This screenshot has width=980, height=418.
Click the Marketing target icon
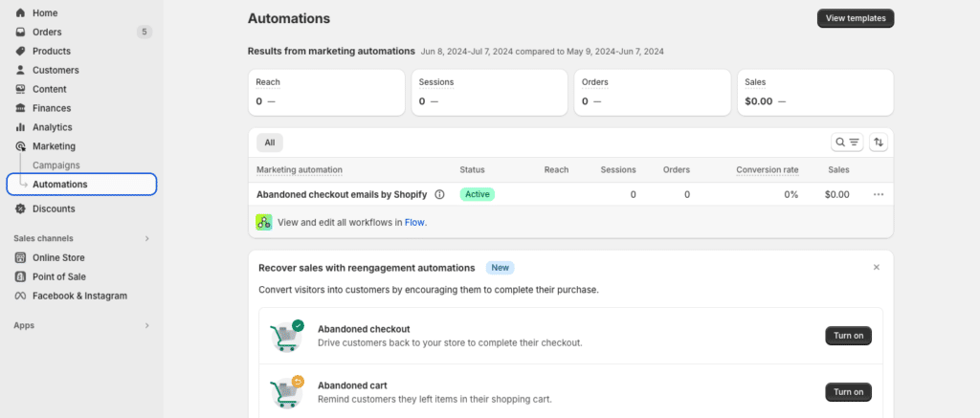point(21,146)
